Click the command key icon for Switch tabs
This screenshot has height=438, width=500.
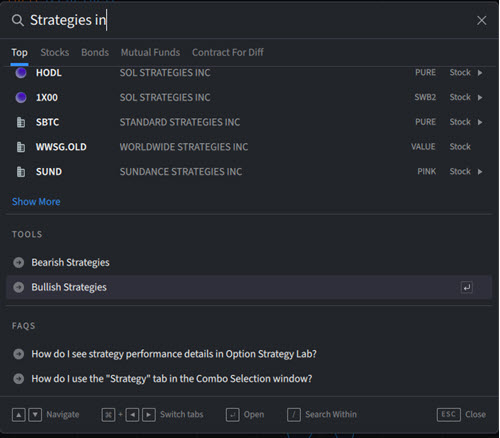click(108, 415)
